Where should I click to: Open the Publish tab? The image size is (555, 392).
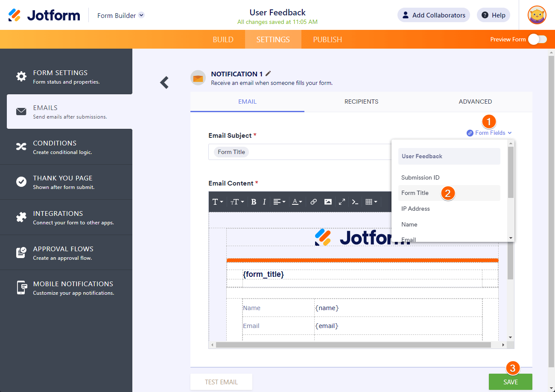tap(327, 39)
